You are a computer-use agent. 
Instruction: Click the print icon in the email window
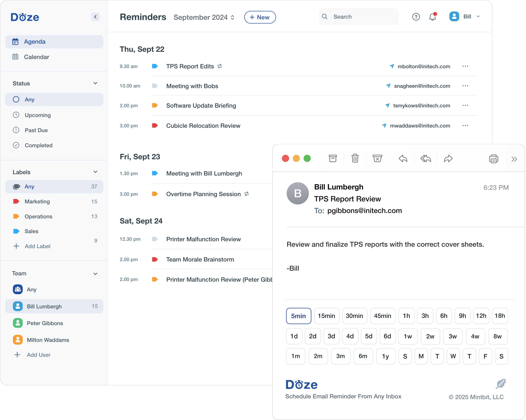494,159
